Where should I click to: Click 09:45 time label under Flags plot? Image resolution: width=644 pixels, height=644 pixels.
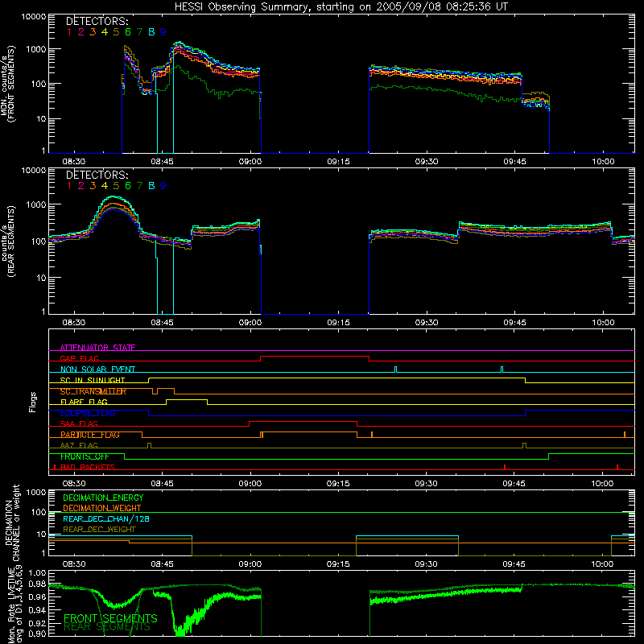(x=514, y=484)
